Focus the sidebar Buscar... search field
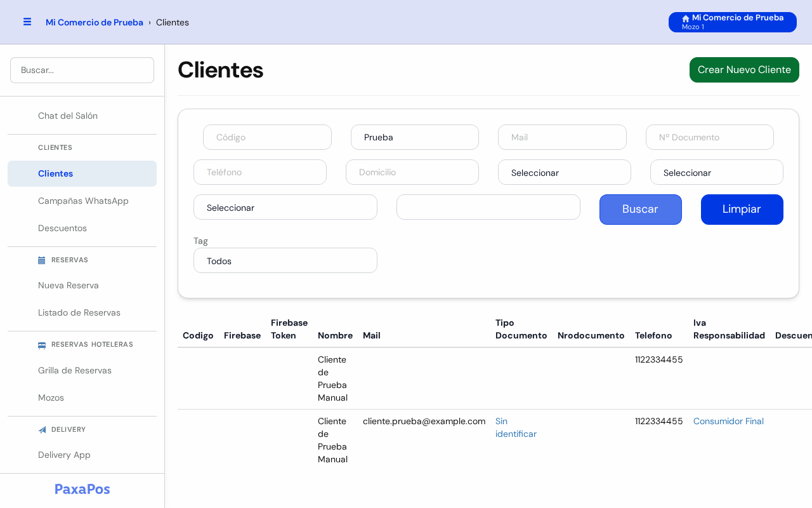This screenshot has width=812, height=508. coord(82,70)
